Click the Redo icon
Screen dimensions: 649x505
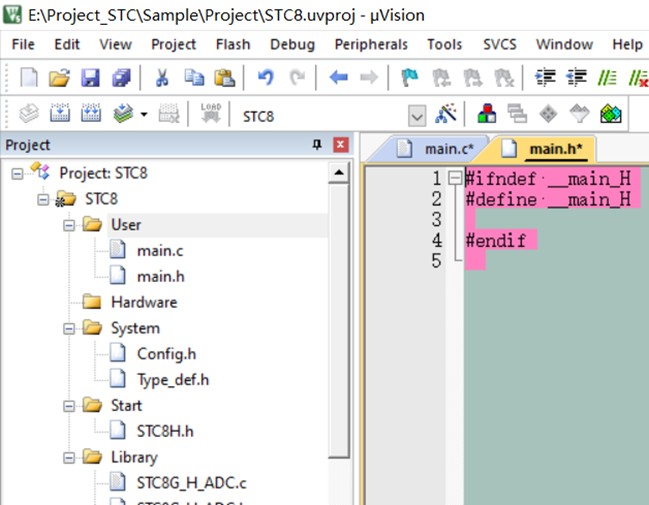(x=297, y=77)
